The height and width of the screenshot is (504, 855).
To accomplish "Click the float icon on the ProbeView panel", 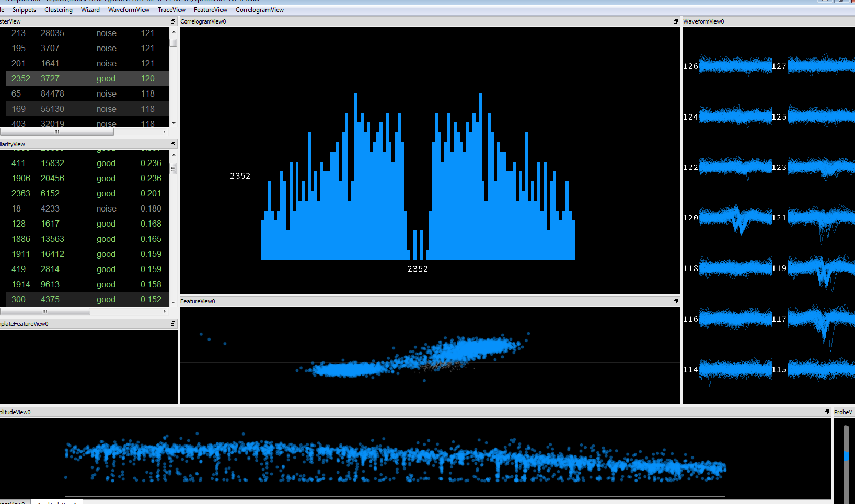I will pyautogui.click(x=853, y=412).
